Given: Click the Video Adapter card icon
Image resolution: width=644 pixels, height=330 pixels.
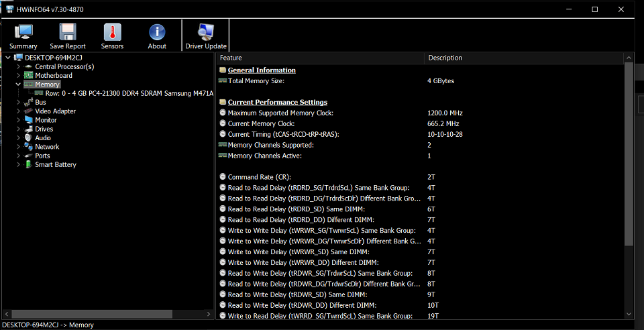Looking at the screenshot, I should pos(29,111).
